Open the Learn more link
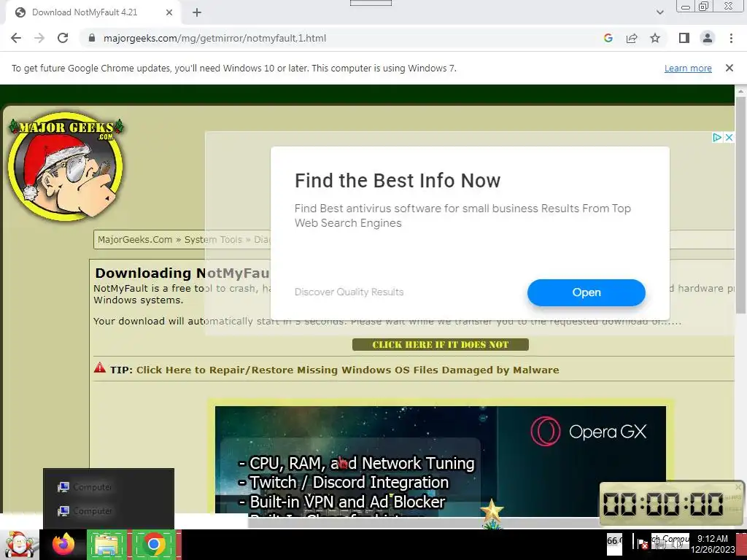The image size is (747, 560). (688, 68)
